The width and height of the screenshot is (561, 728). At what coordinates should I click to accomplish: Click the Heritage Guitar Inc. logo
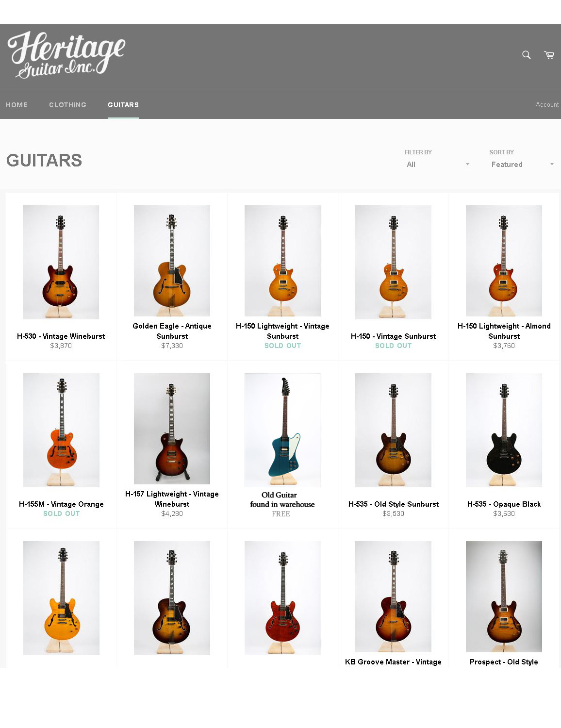coord(66,55)
